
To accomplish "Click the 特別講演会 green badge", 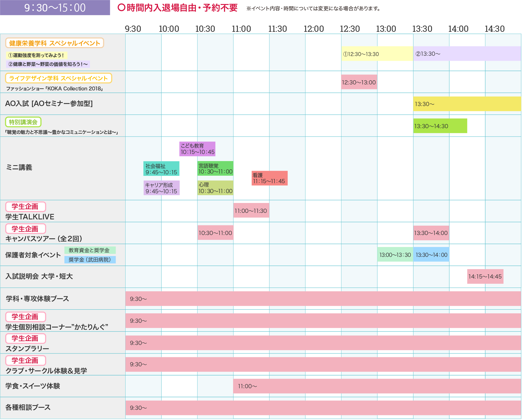I will pos(23,122).
